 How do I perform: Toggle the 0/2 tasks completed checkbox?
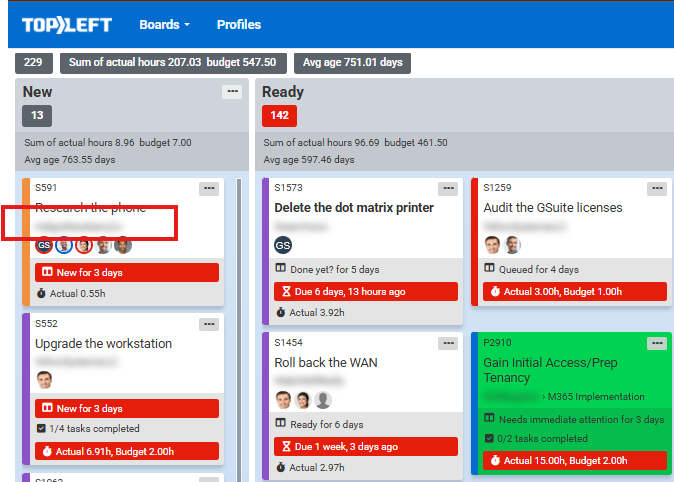click(x=490, y=439)
